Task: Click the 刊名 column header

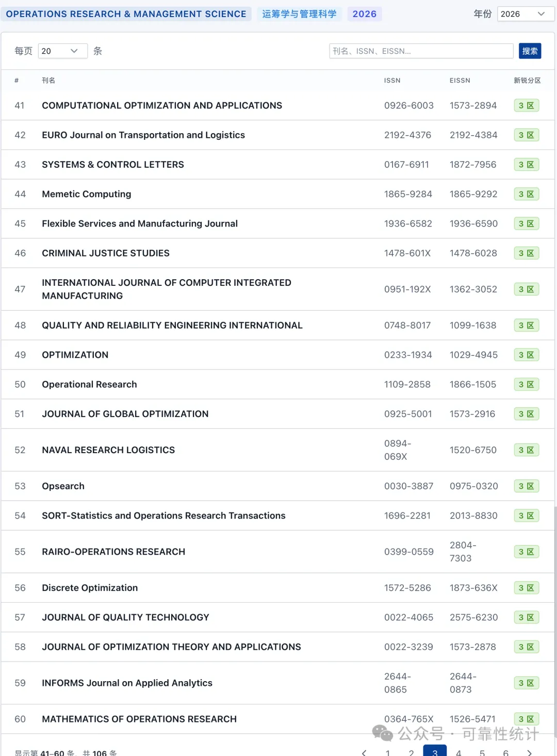Action: click(x=48, y=81)
